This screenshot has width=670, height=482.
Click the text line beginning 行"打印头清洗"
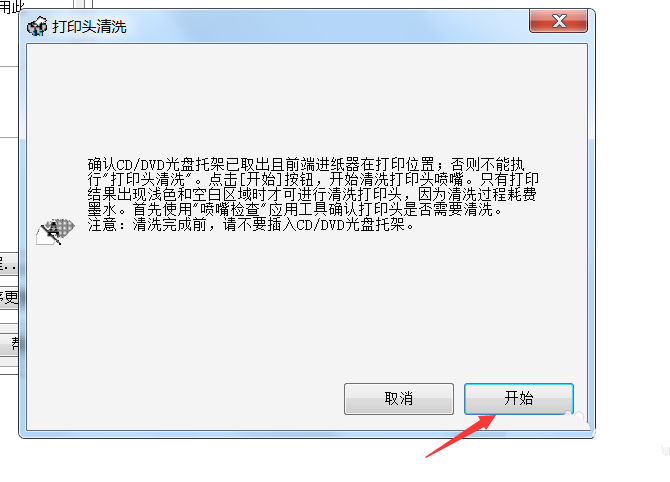313,179
